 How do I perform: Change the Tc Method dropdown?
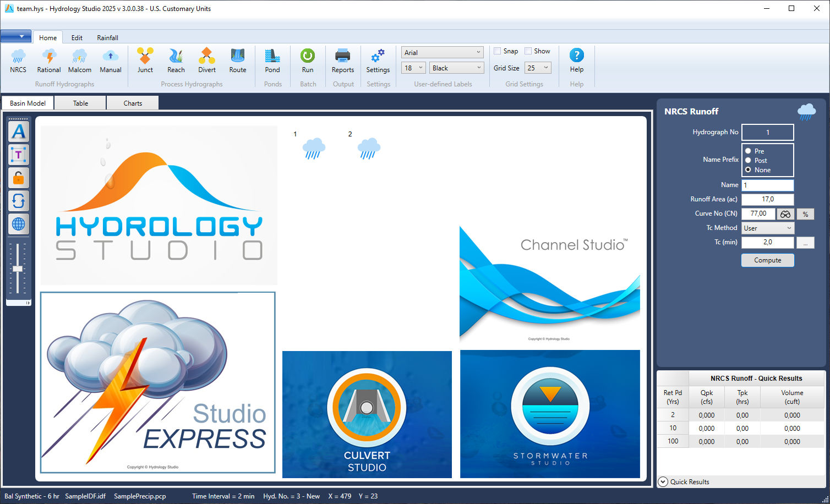pos(767,228)
